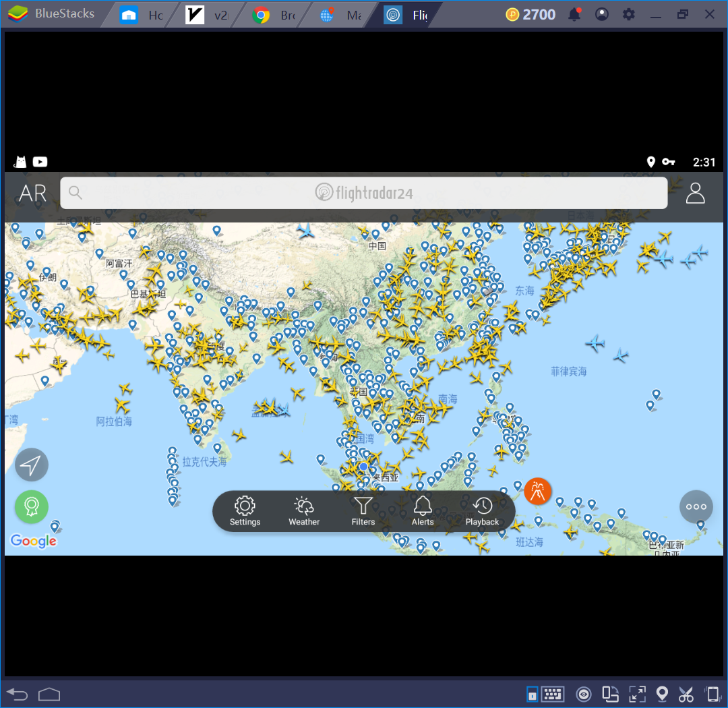
Task: Toggle fullscreen with the expand arrows icon
Action: (638, 695)
